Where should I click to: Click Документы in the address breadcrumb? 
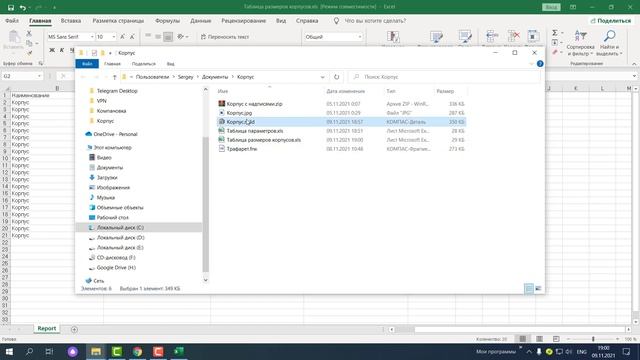click(215, 77)
